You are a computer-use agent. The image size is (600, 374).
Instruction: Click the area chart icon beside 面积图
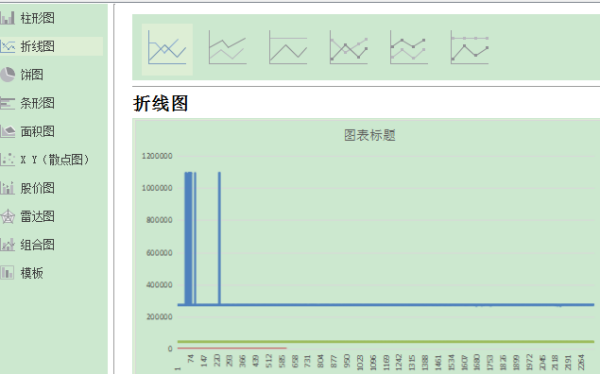point(8,131)
